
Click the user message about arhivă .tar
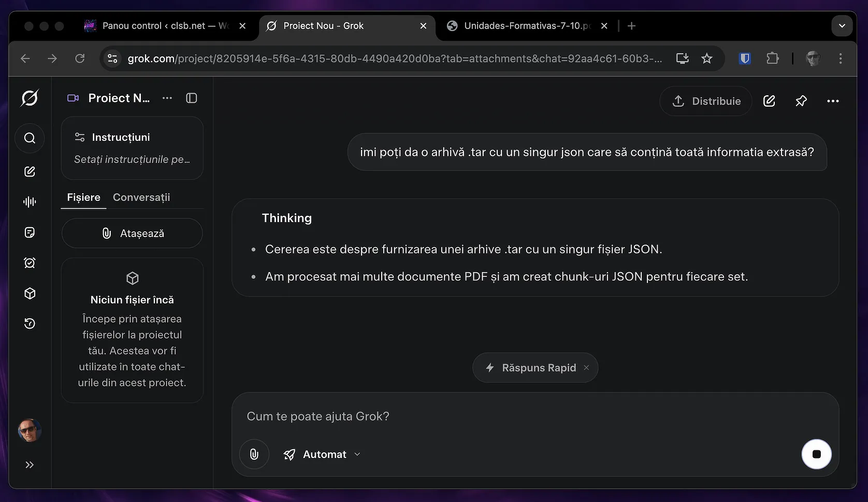[587, 152]
